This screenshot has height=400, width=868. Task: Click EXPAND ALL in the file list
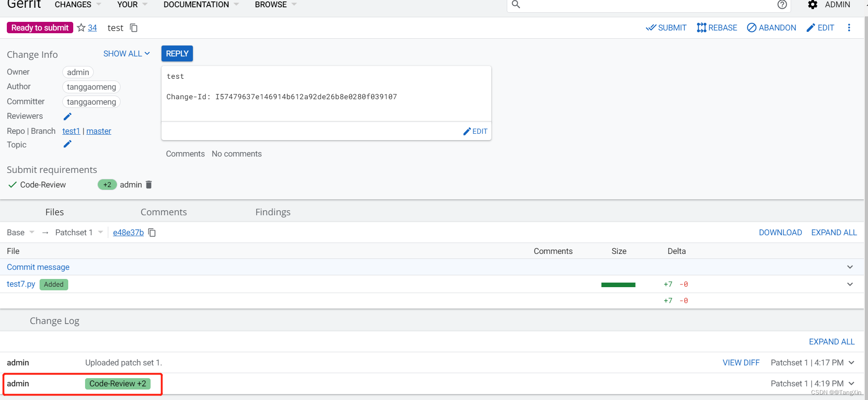(x=834, y=233)
